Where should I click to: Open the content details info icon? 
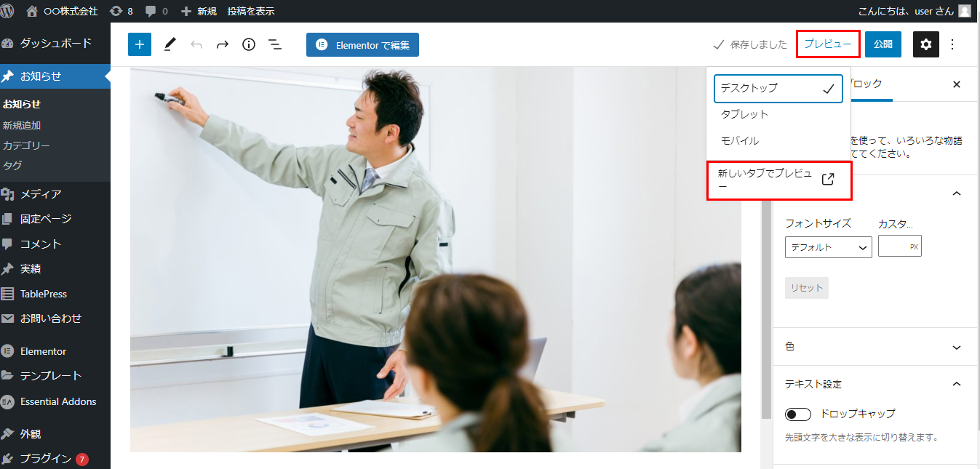click(249, 44)
